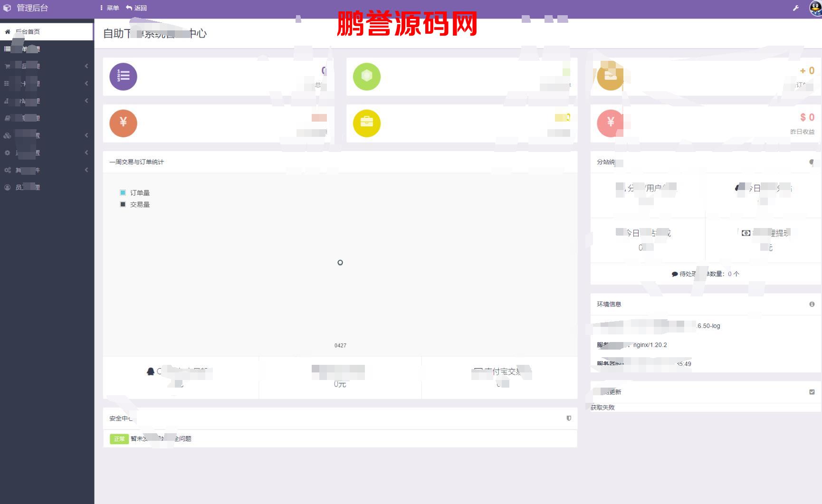The width and height of the screenshot is (822, 504).
Task: Click the home icon beside 后台首页
Action: pyautogui.click(x=8, y=32)
